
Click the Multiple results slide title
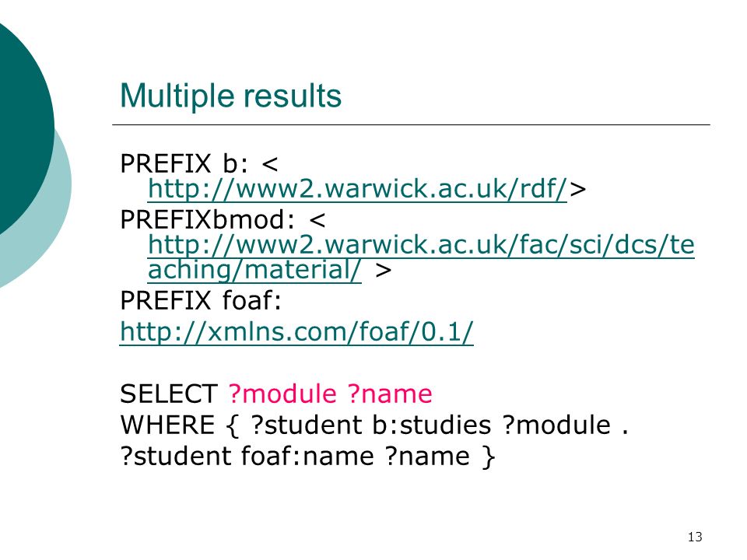[x=231, y=96]
